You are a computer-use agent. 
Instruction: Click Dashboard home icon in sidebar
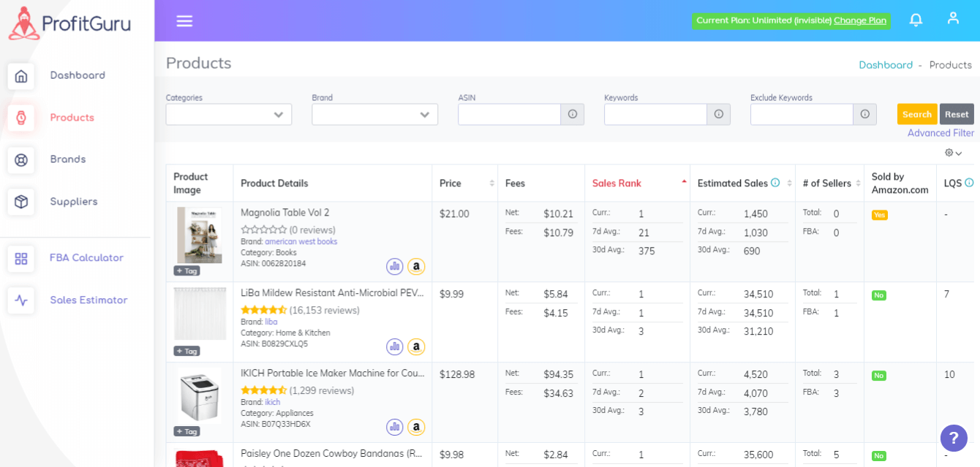tap(21, 76)
